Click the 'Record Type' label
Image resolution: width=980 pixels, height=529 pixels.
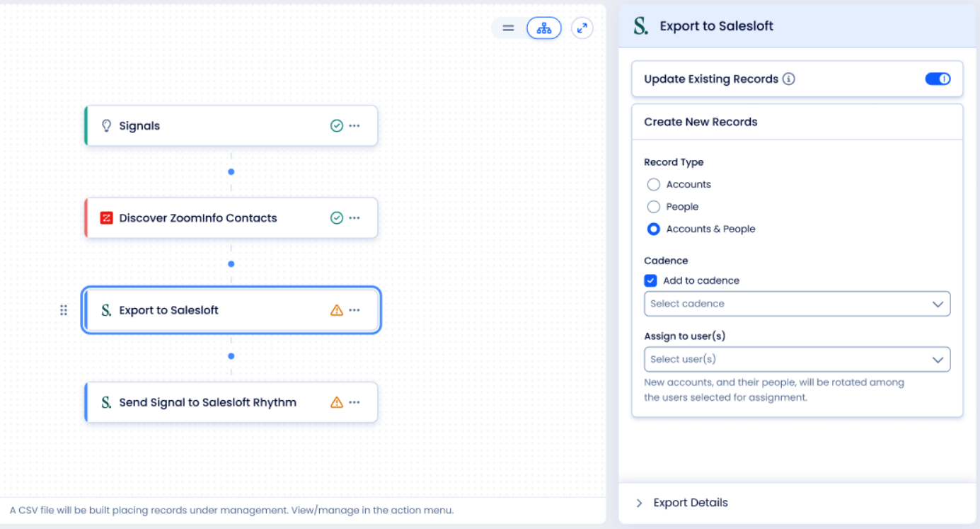click(674, 162)
